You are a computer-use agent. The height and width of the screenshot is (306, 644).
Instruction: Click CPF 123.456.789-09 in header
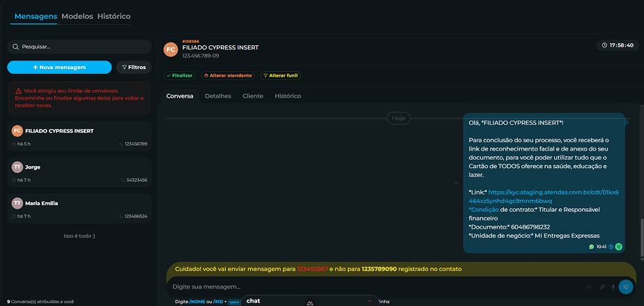click(x=201, y=56)
